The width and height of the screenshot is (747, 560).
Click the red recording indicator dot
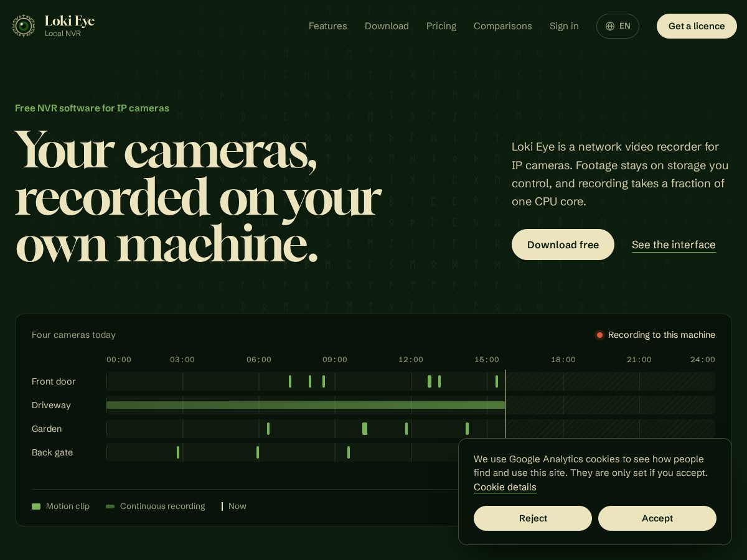[599, 335]
